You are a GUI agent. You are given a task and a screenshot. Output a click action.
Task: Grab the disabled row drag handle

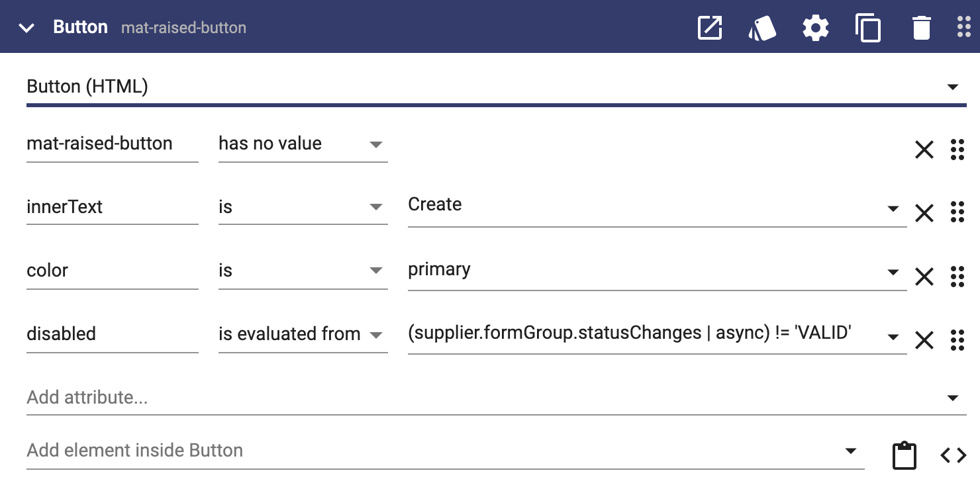pos(957,339)
